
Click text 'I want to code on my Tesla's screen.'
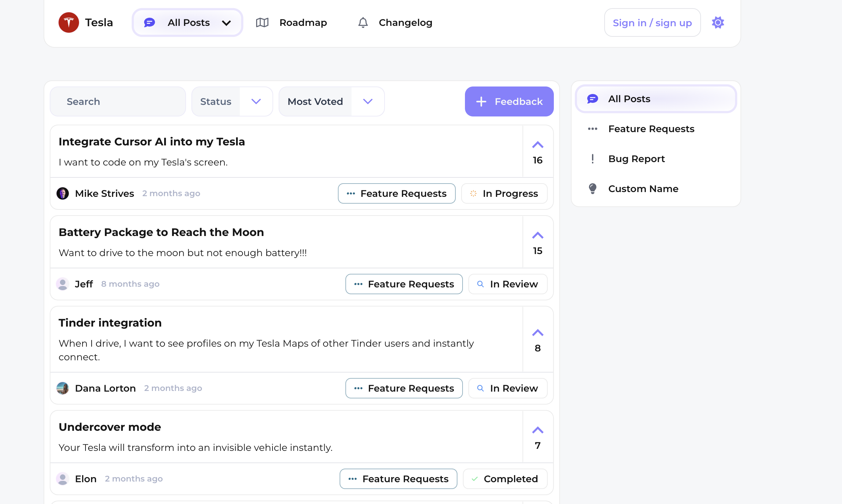click(143, 162)
